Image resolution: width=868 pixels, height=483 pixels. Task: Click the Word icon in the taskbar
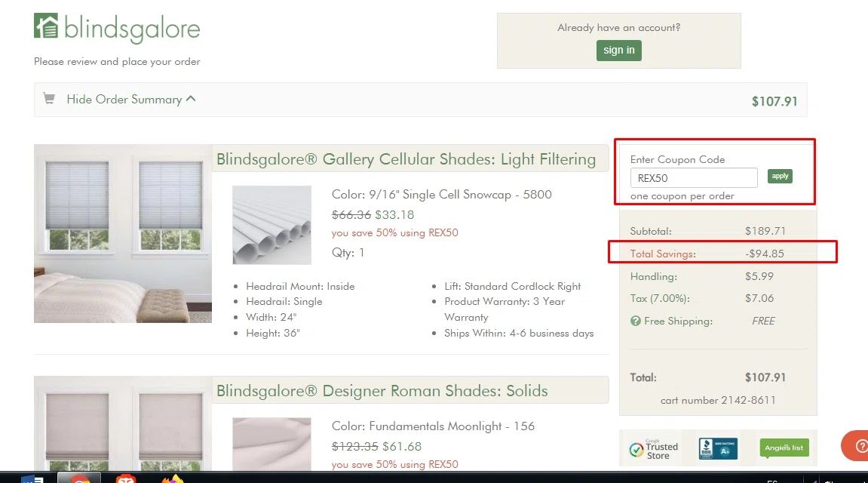point(32,478)
